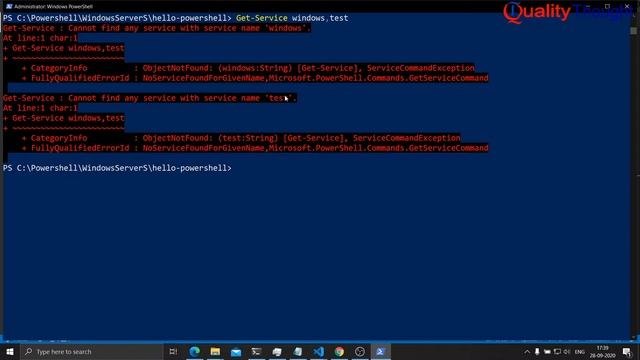This screenshot has width=640, height=360.
Task: Click 'ObjectNotFound: (windows:String)' CategoryInfo line
Action: pos(249,68)
